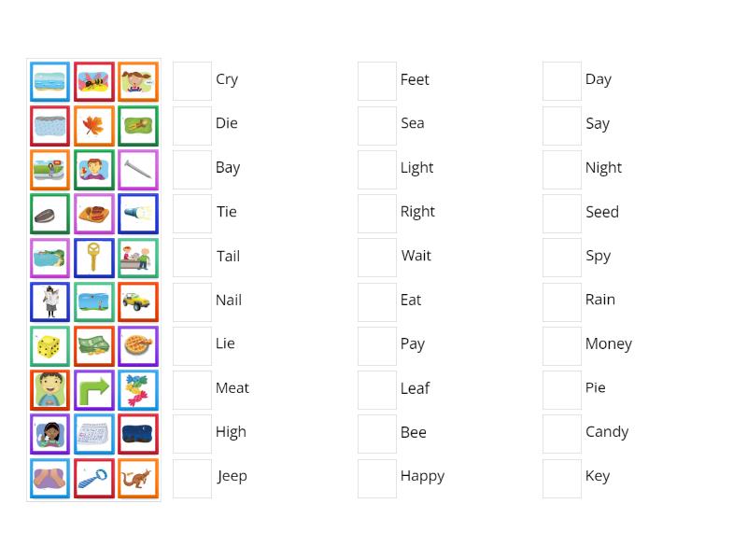The height and width of the screenshot is (560, 747).
Task: Click the yellow jeep picture tile
Action: [x=138, y=301]
